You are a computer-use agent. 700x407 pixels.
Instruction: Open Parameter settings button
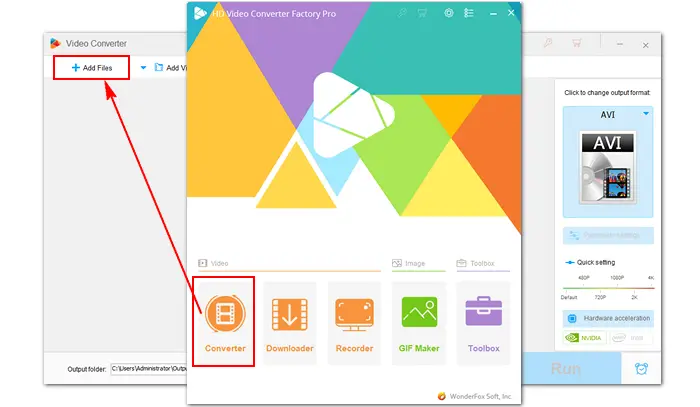pos(608,235)
